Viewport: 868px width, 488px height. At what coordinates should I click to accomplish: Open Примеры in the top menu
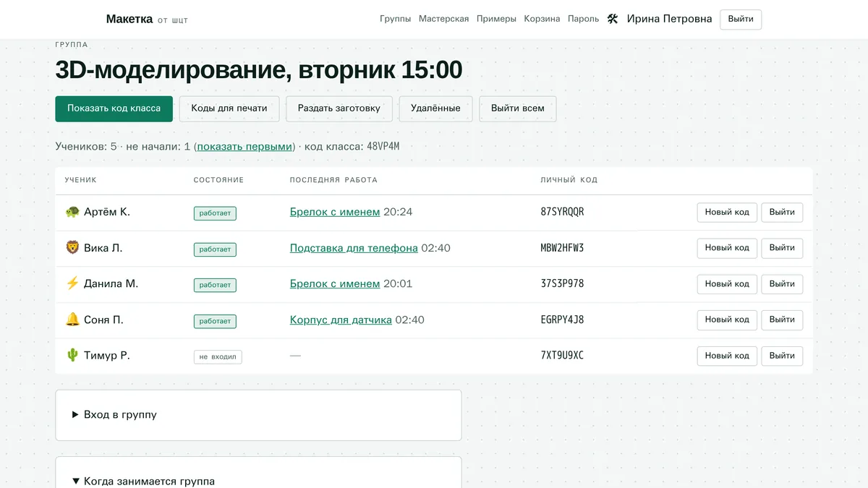pos(496,19)
